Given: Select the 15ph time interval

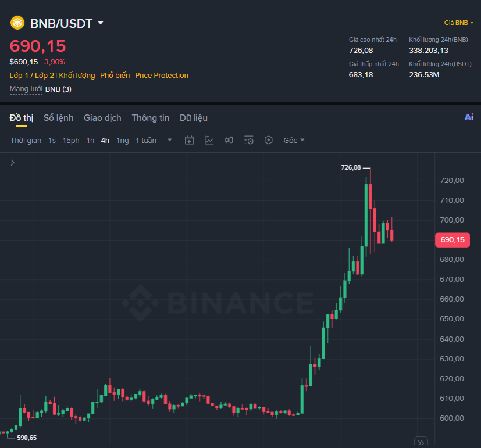Looking at the screenshot, I should (71, 141).
